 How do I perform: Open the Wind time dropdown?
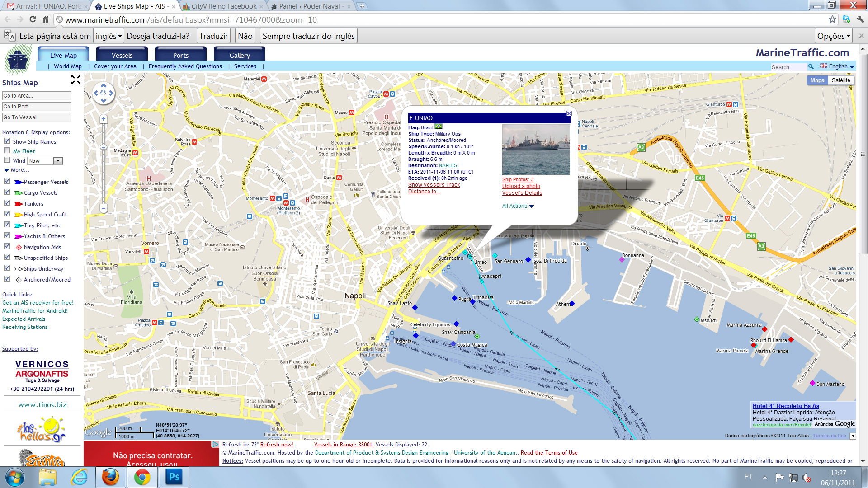coord(45,161)
